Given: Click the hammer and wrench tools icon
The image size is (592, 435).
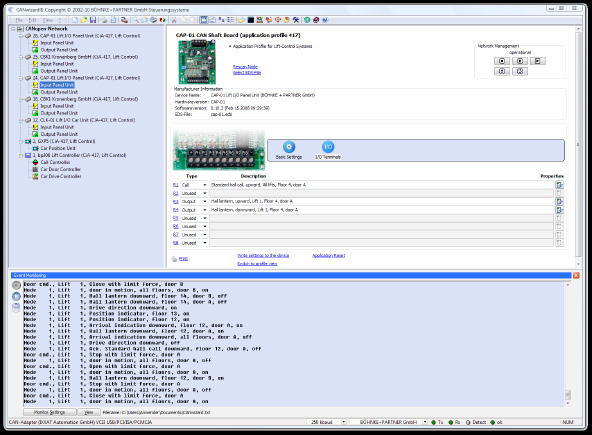Looking at the screenshot, I should [296, 20].
